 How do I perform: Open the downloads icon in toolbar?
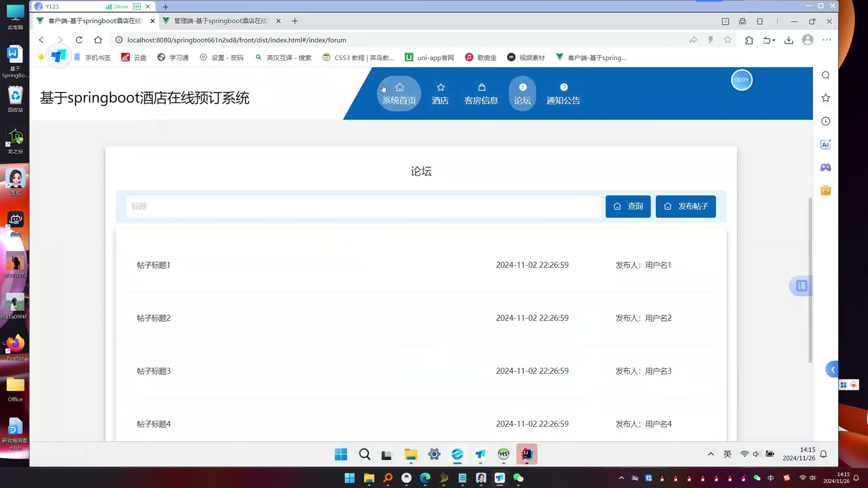789,40
